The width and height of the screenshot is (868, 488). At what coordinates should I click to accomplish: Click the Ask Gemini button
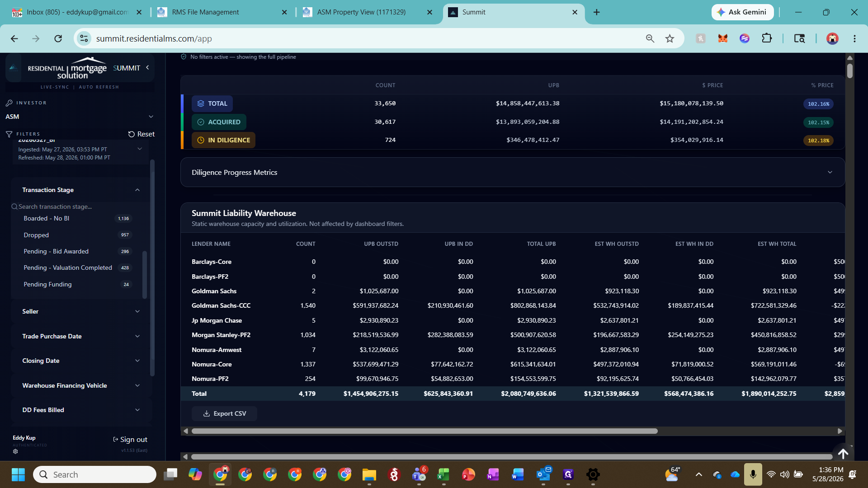pos(742,12)
